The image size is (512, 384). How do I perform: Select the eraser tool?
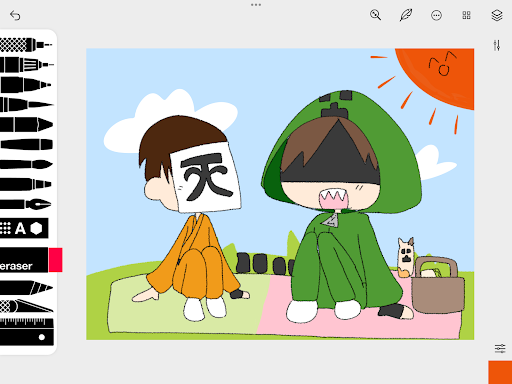coord(24,260)
